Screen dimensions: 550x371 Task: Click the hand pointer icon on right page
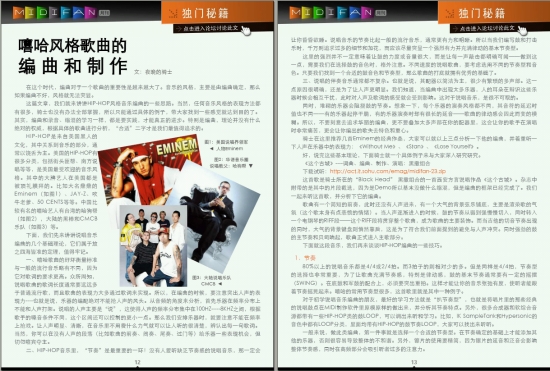[522, 31]
